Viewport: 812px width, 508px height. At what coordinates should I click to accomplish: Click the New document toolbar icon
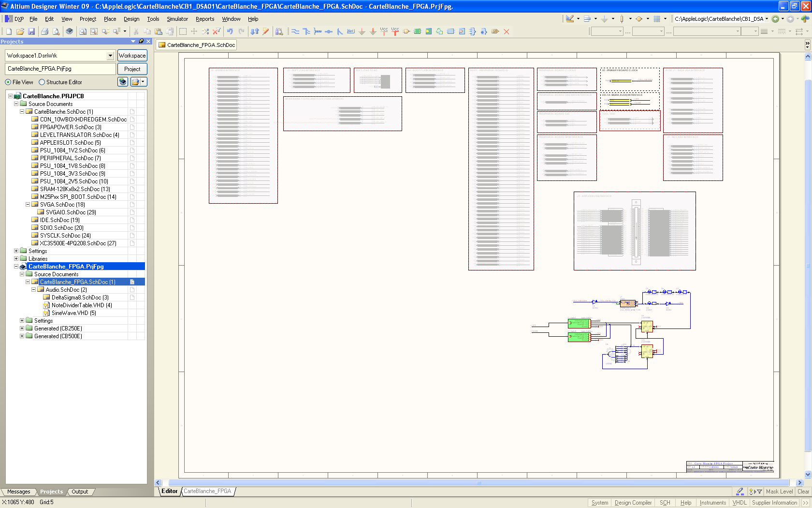[x=9, y=31]
